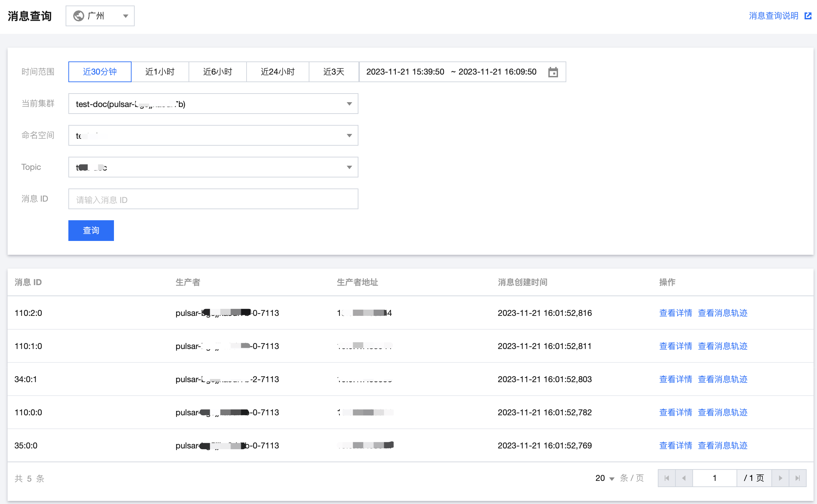The width and height of the screenshot is (817, 504).
Task: Go to next page pagination arrow
Action: click(780, 478)
